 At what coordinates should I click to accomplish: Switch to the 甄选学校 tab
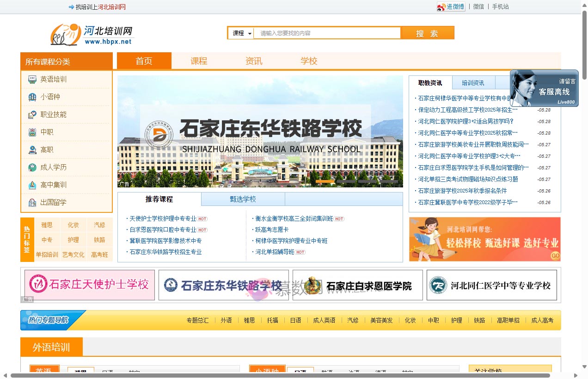(x=243, y=199)
